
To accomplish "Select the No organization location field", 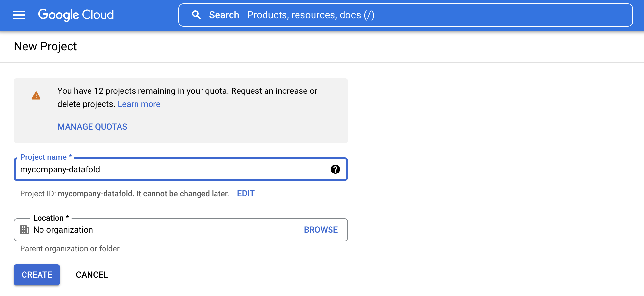I will (181, 230).
